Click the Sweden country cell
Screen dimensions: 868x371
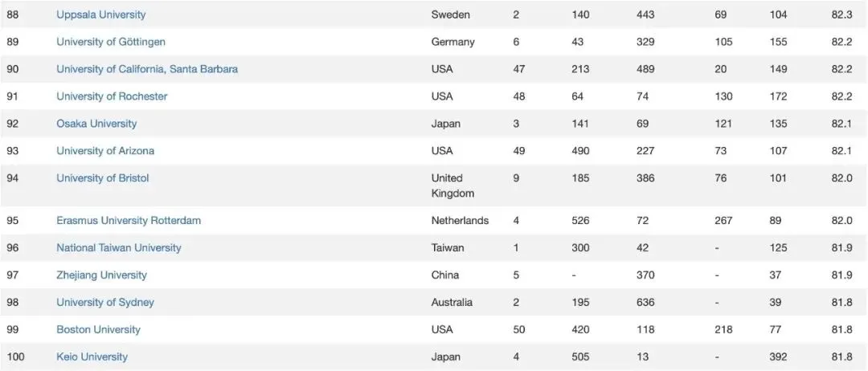pyautogui.click(x=450, y=14)
